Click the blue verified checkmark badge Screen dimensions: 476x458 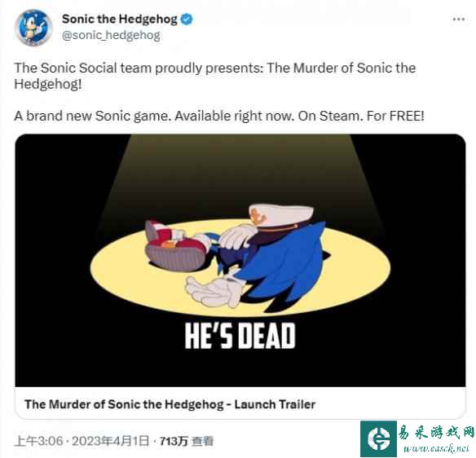click(x=187, y=20)
